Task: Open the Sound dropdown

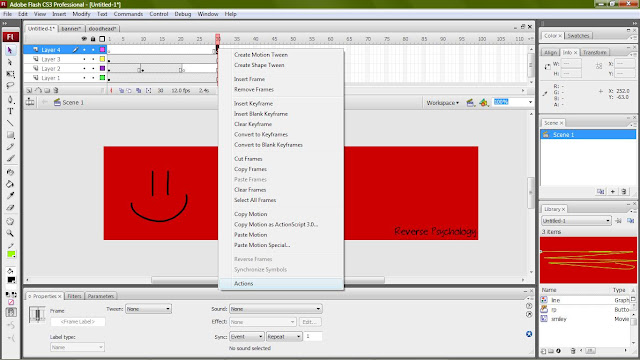Action: 276,309
